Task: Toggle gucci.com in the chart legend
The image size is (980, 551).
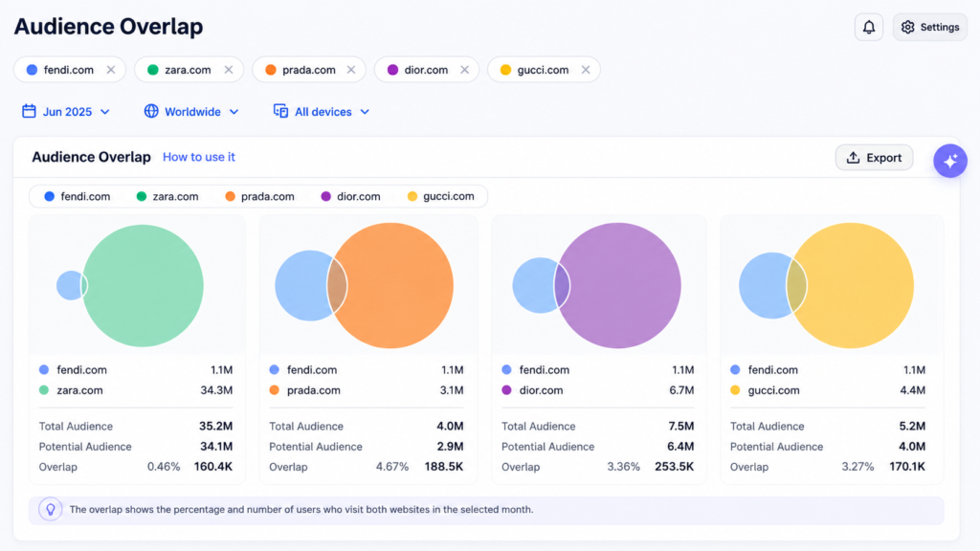Action: [x=440, y=196]
